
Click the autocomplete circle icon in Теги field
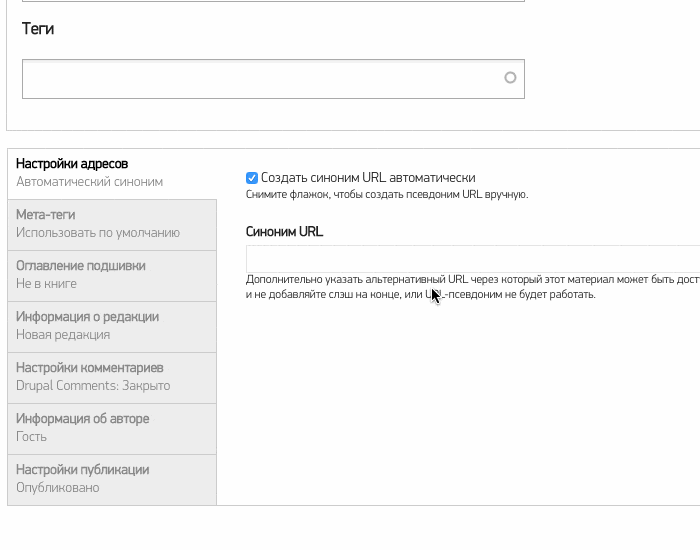(510, 78)
